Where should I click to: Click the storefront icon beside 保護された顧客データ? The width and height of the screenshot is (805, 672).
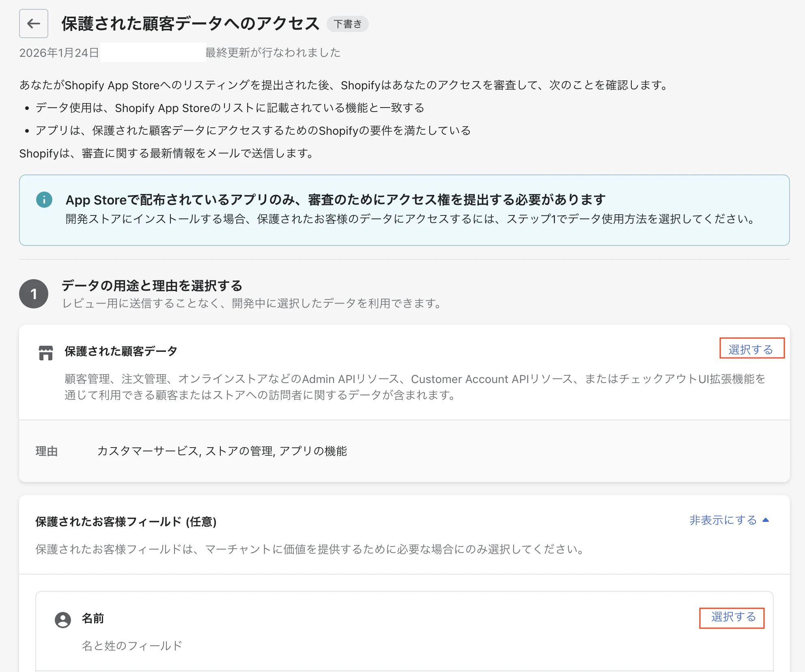[x=46, y=352]
